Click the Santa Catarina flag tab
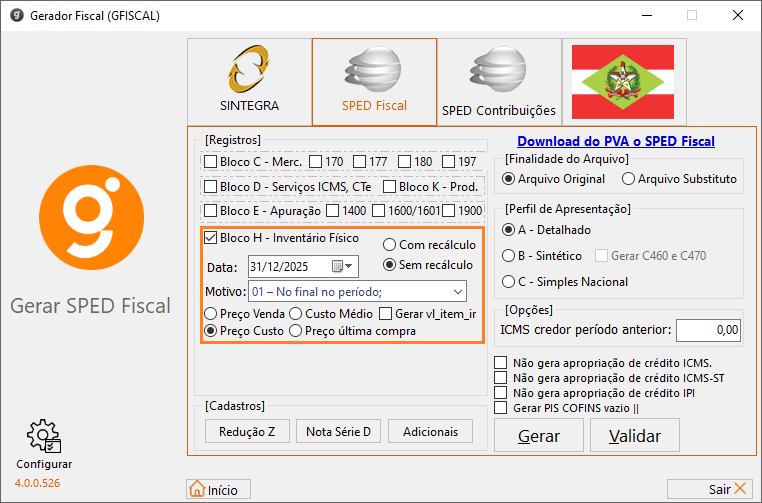 [624, 82]
